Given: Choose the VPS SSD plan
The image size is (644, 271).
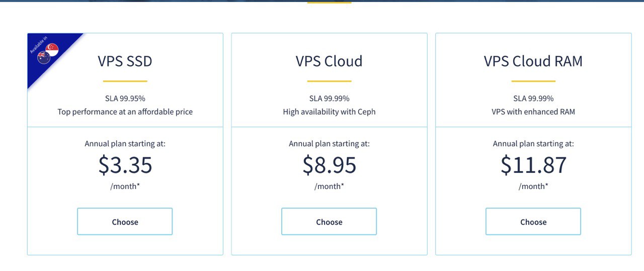Looking at the screenshot, I should tap(125, 222).
